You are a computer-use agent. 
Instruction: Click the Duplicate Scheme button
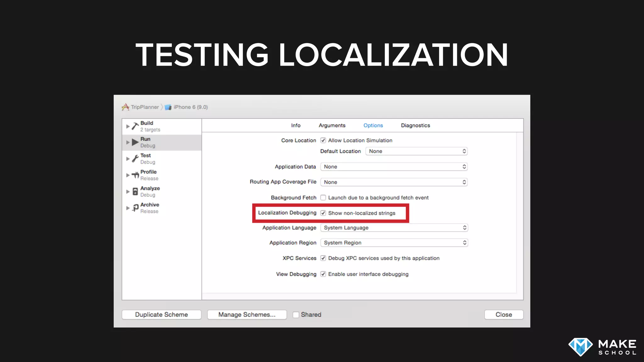[161, 315]
